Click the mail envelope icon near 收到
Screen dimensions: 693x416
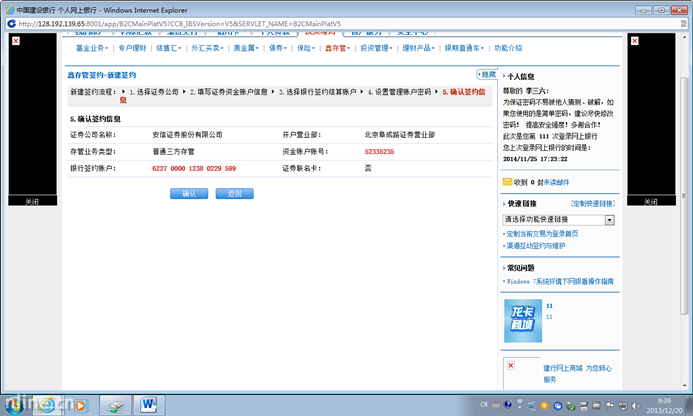tap(507, 182)
